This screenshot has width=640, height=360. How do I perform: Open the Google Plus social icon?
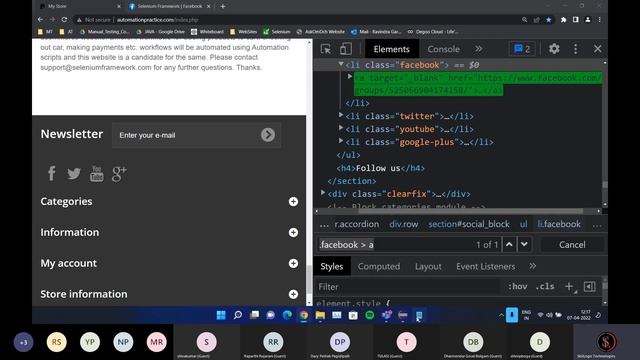click(x=119, y=173)
